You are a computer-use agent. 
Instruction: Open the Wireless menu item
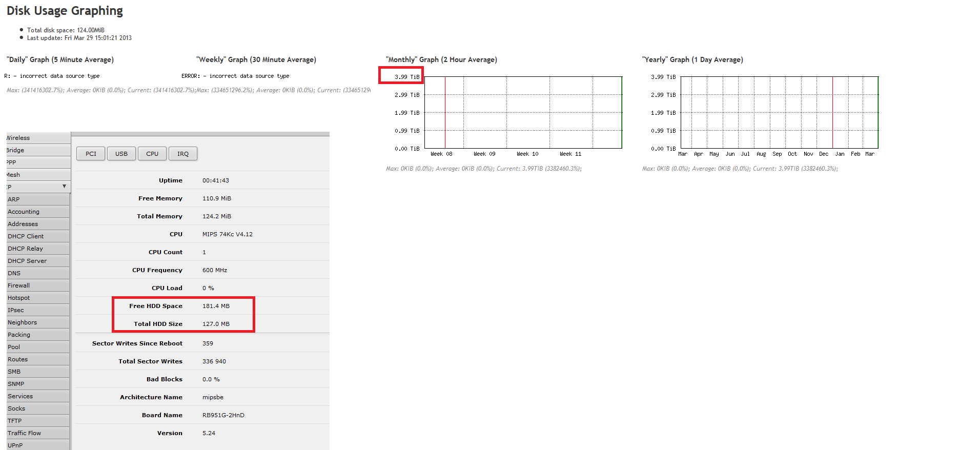tap(38, 138)
